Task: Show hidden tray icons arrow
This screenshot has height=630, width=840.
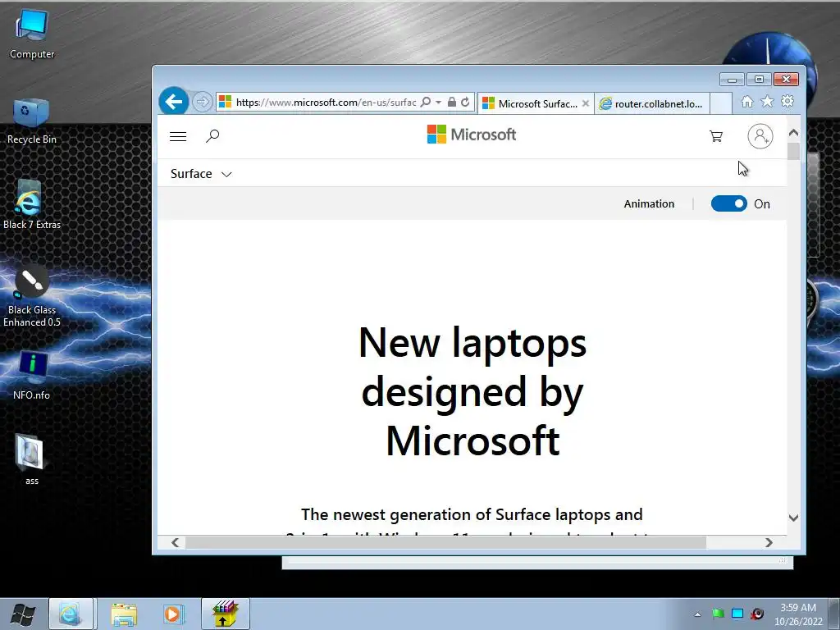Action: coord(697,614)
